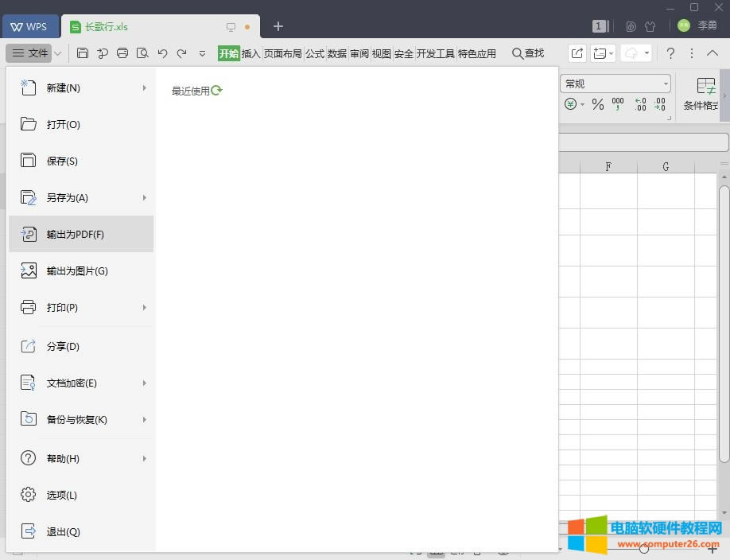Open 选项 Options from the File menu

pyautogui.click(x=61, y=495)
